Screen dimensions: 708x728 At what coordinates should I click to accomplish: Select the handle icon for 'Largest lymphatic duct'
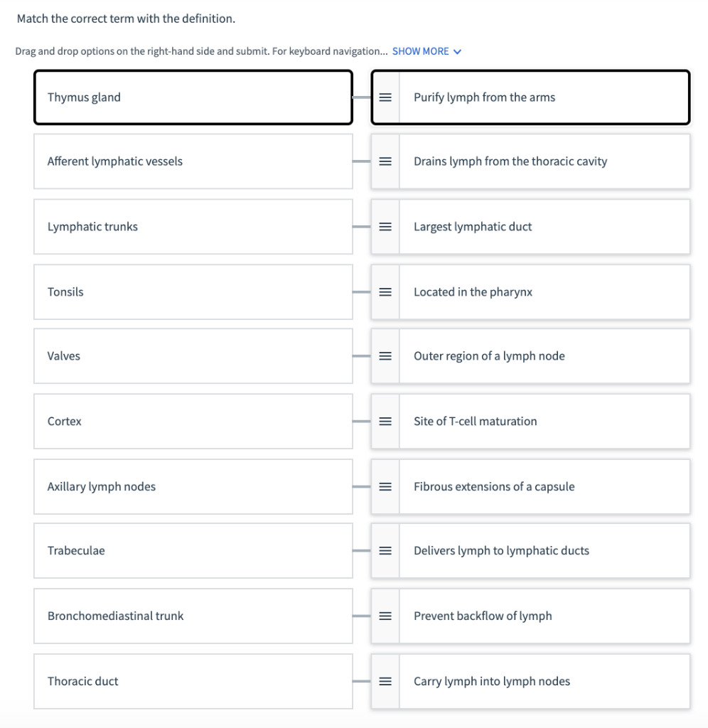385,227
